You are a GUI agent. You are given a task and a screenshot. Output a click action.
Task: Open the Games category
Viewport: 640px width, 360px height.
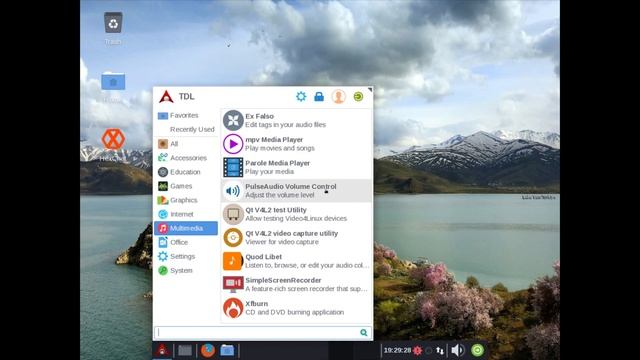[186, 186]
